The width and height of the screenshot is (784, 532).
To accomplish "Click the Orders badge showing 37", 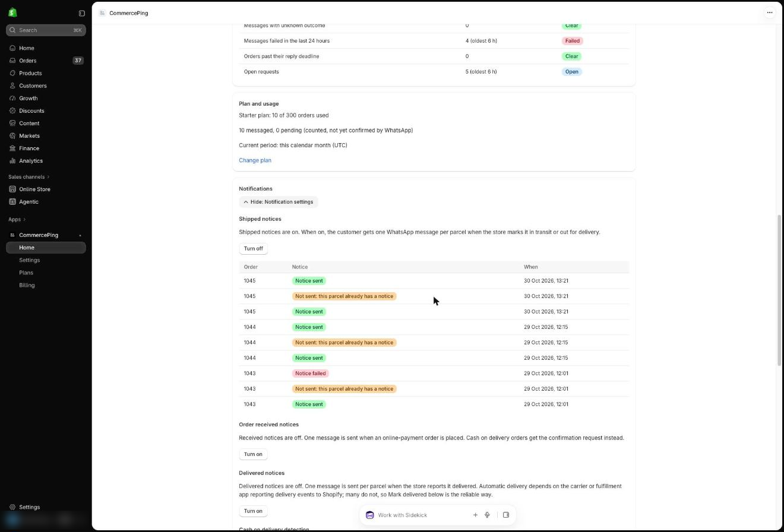I will tap(78, 61).
